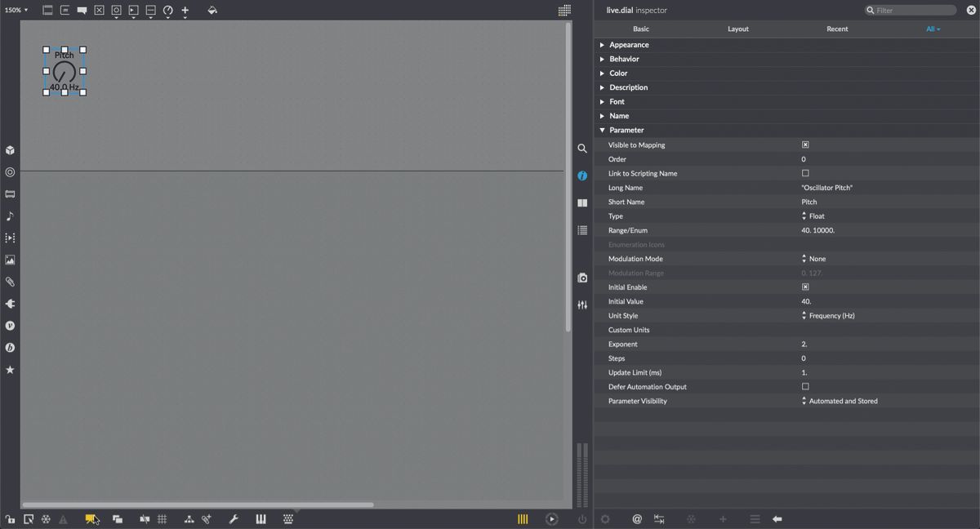
Task: Toggle presentation mode yellow icon
Action: 91,519
